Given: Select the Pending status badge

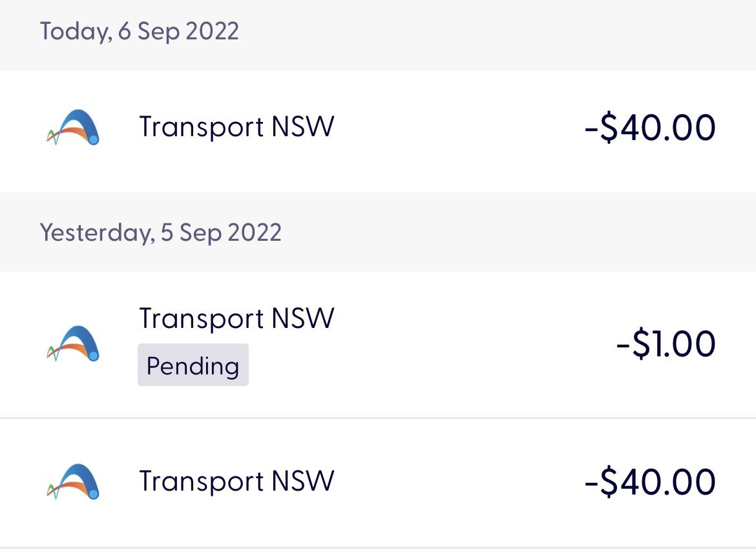Looking at the screenshot, I should click(x=193, y=365).
